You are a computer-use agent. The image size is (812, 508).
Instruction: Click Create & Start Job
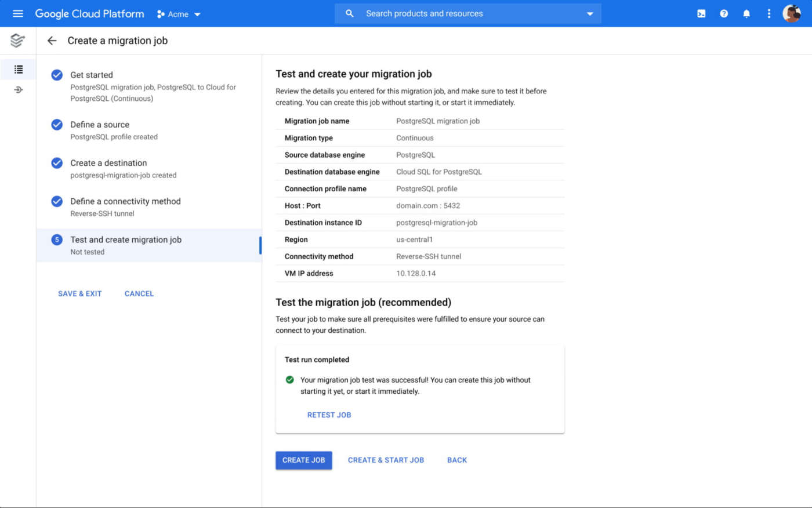click(386, 460)
